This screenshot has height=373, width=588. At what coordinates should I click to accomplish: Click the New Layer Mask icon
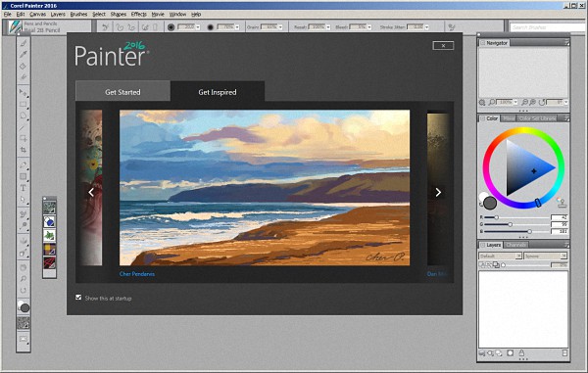[x=510, y=352]
